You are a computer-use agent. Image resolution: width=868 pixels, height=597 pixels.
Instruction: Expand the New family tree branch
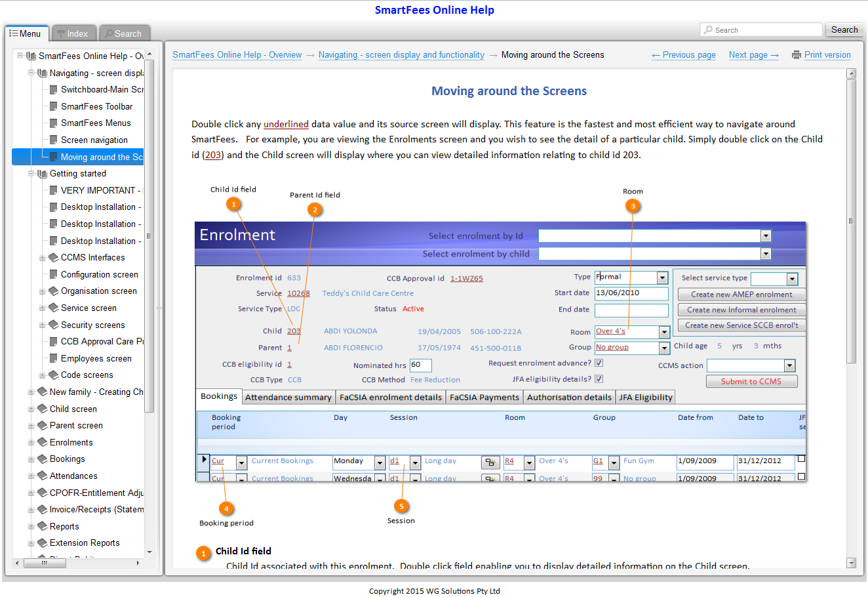tap(31, 392)
